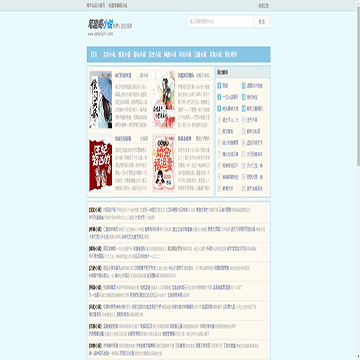This screenshot has width=360, height=360.
Task: Select the second item in blue navigation bar
Action: click(109, 55)
